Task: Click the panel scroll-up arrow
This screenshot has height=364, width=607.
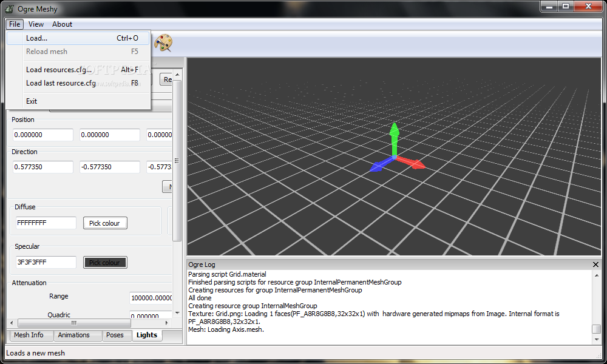Action: click(177, 75)
